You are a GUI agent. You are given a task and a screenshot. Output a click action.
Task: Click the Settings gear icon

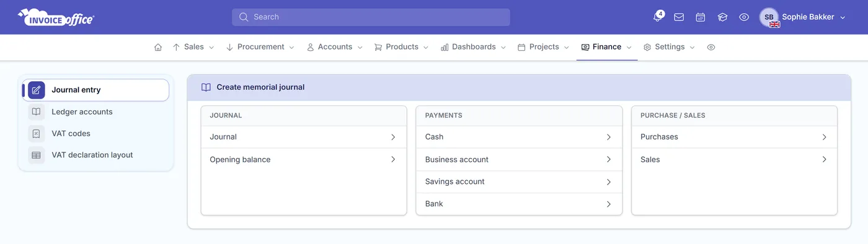click(647, 47)
